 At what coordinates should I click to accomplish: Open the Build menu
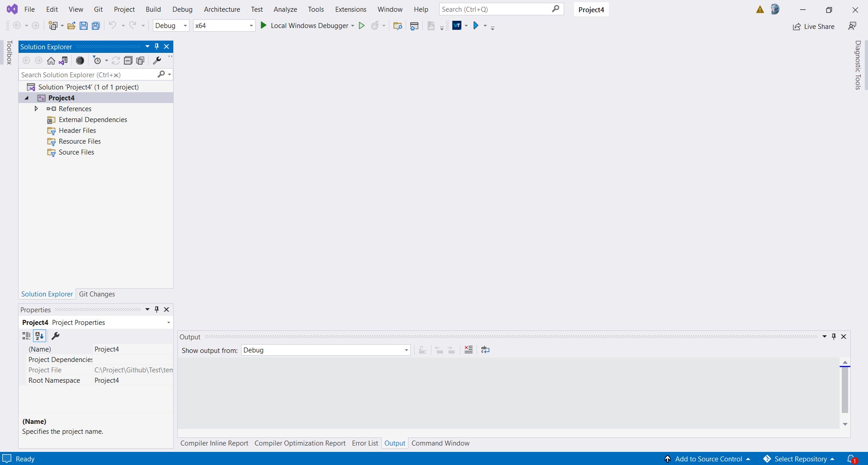pyautogui.click(x=153, y=9)
